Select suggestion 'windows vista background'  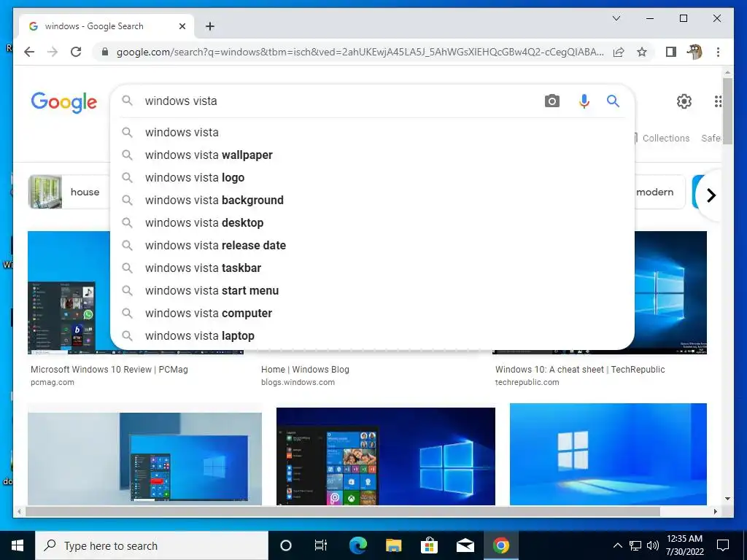pyautogui.click(x=372, y=200)
